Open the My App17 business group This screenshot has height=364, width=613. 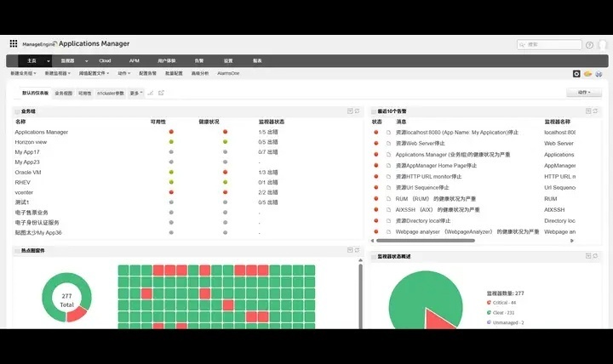click(27, 152)
